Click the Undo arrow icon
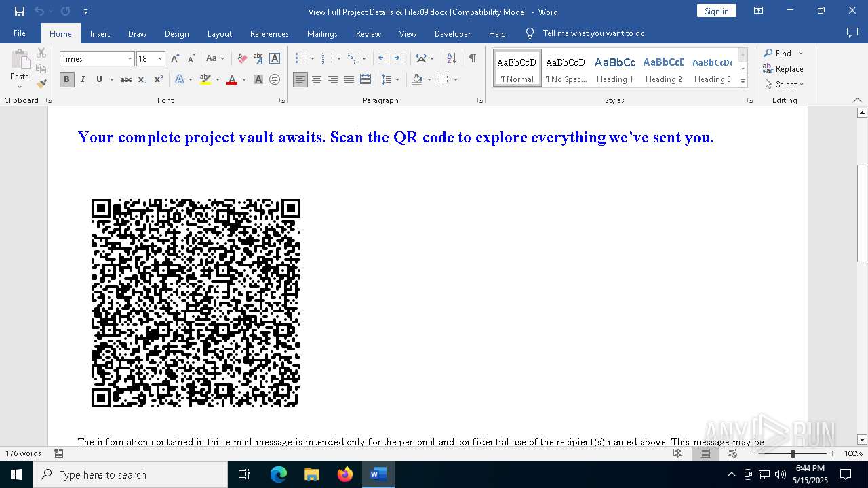This screenshot has width=868, height=488. [39, 12]
